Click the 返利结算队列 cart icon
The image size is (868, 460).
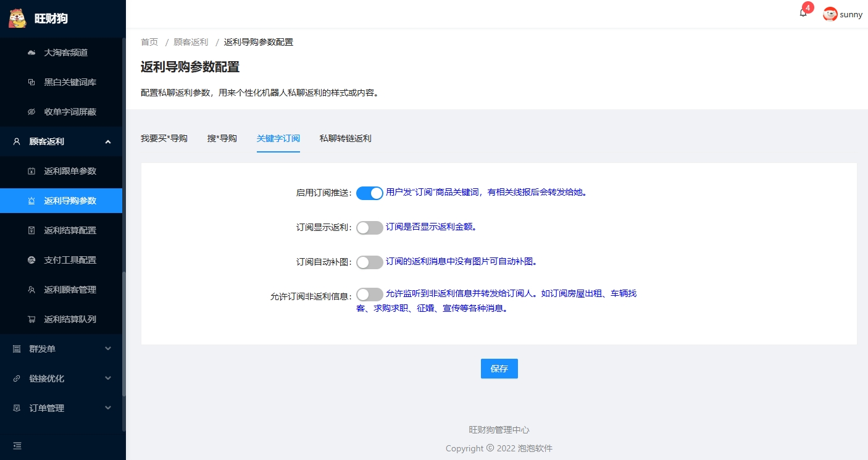click(x=31, y=320)
